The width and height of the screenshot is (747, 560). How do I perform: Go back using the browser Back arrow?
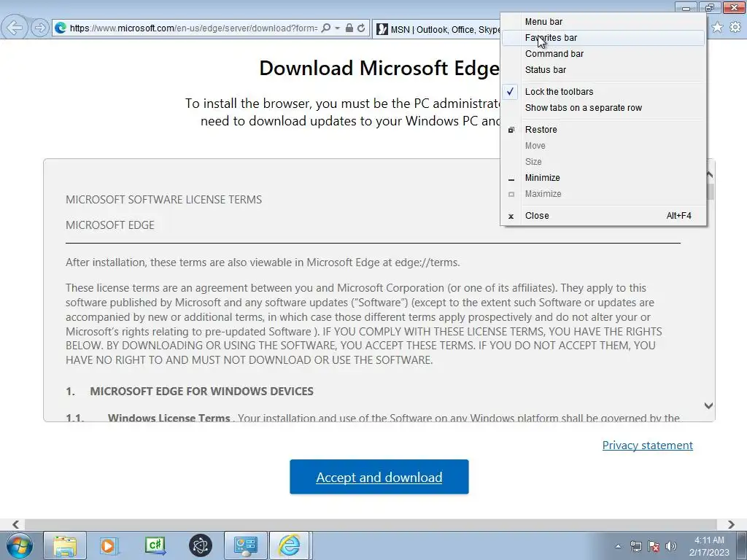(15, 27)
